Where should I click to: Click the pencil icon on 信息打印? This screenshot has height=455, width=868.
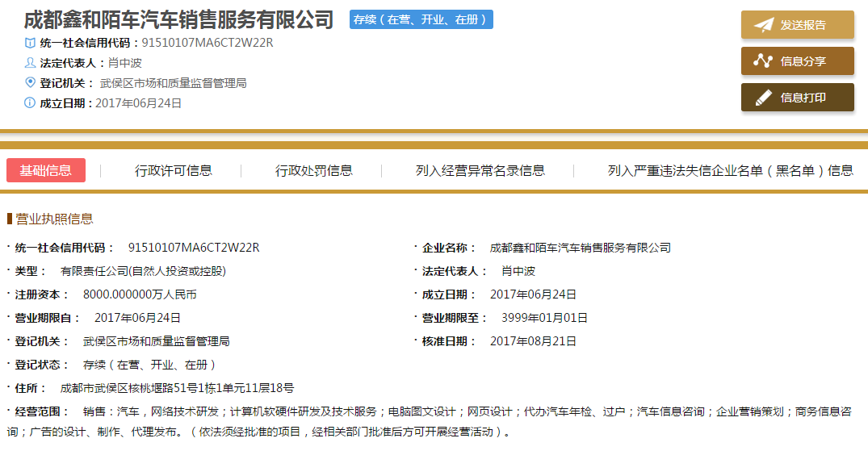pyautogui.click(x=763, y=98)
